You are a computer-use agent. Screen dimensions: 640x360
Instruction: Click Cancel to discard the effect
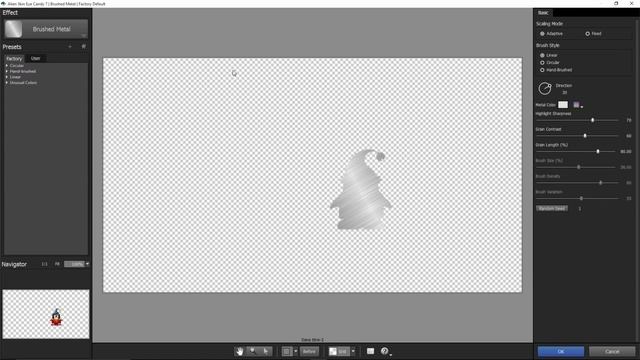[x=612, y=351]
